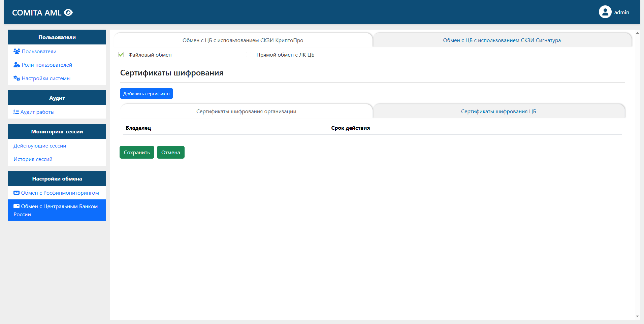644x324 pixels.
Task: Click the audit checklist icon
Action: click(16, 112)
